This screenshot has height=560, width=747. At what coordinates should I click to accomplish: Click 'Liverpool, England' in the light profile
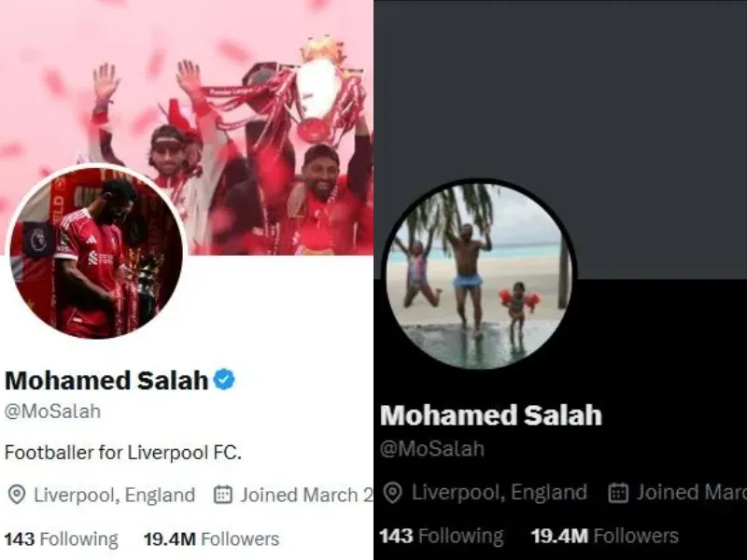pyautogui.click(x=114, y=496)
